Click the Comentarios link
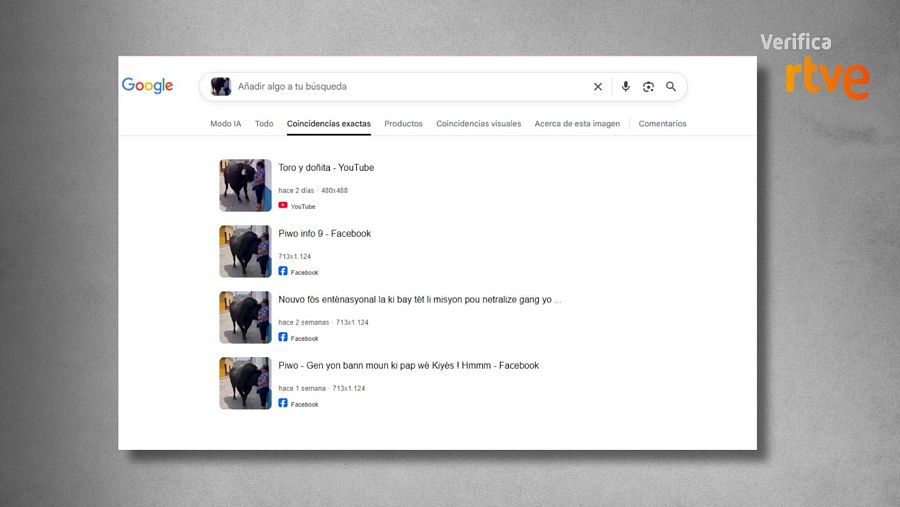The width and height of the screenshot is (900, 507). click(x=662, y=123)
